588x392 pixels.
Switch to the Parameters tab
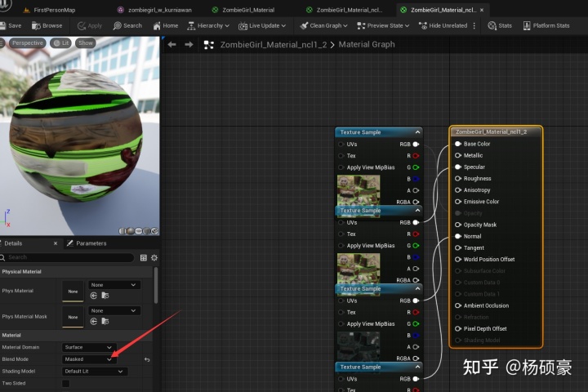tap(87, 243)
